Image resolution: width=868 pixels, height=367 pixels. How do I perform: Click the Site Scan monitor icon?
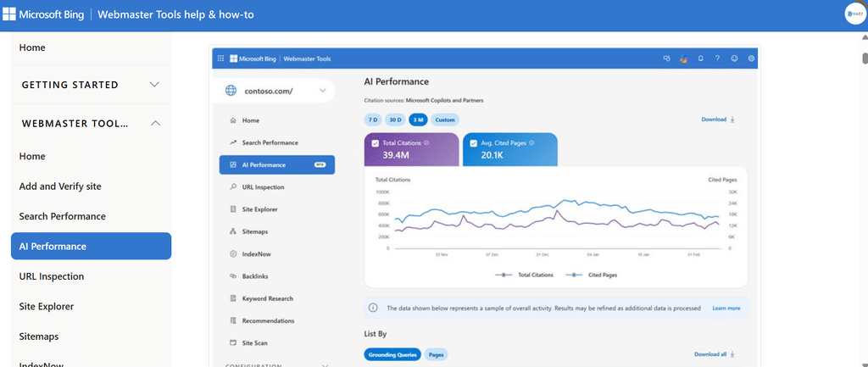click(233, 342)
